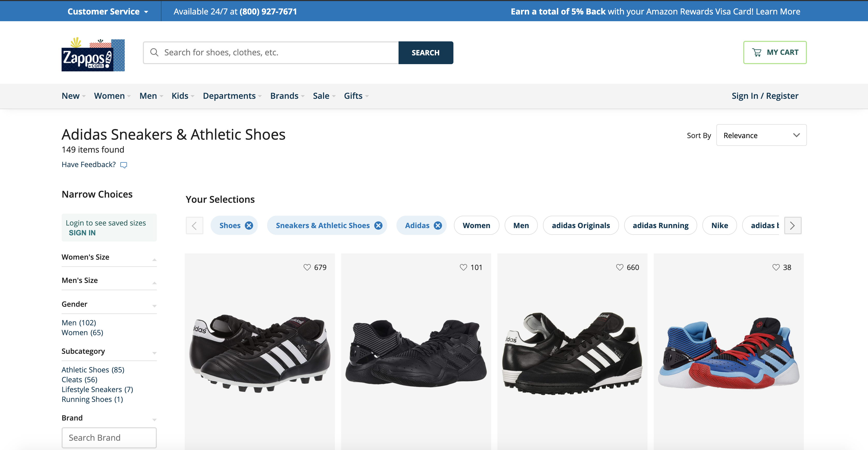Open the Women menu in navigation bar
Screen dimensions: 868x450
(112, 96)
